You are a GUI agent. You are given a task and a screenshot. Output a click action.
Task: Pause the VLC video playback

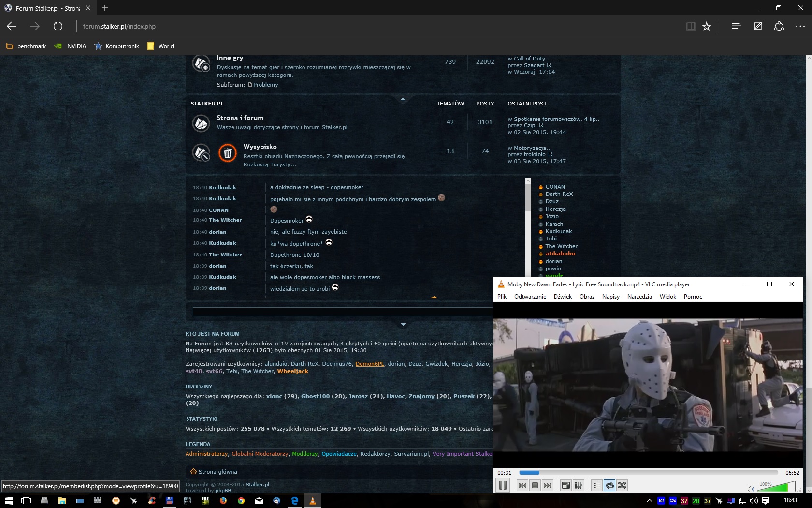coord(503,485)
